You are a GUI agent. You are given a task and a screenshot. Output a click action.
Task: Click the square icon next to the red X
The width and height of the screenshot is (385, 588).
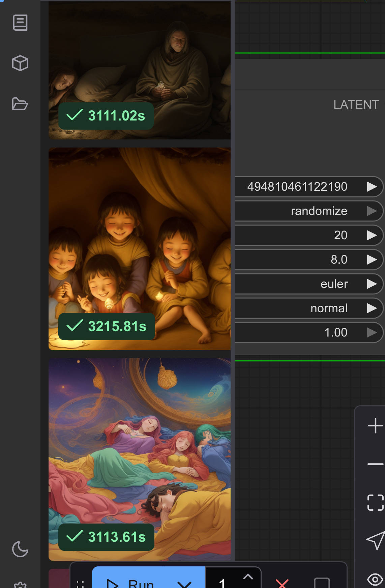[x=322, y=583]
